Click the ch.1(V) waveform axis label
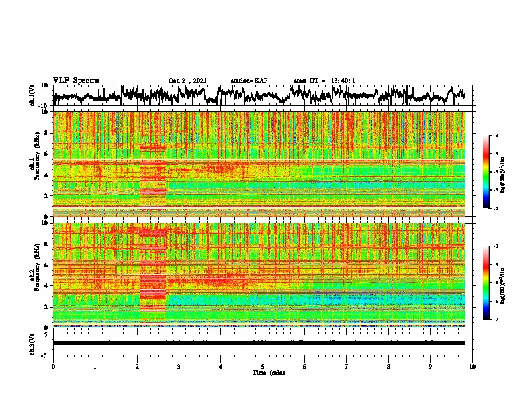Viewport: 532px width, 411px height. (x=32, y=95)
